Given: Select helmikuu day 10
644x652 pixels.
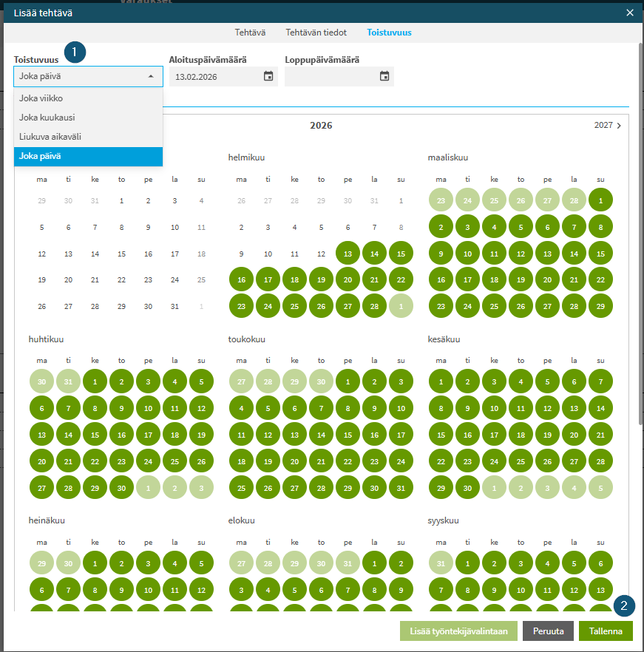Looking at the screenshot, I should click(x=268, y=254).
